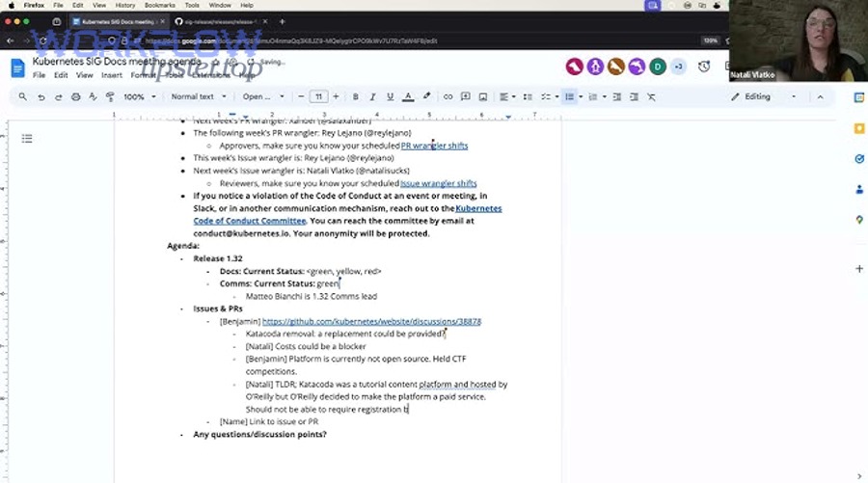Viewport: 868px width, 483px height.
Task: Print the document using the printer icon
Action: (x=76, y=96)
